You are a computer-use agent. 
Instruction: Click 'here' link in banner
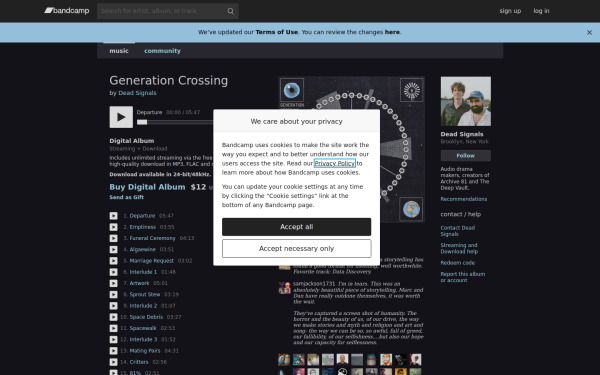392,32
